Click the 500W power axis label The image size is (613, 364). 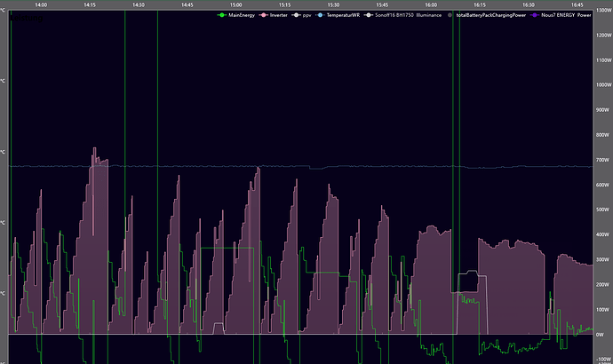coord(603,210)
